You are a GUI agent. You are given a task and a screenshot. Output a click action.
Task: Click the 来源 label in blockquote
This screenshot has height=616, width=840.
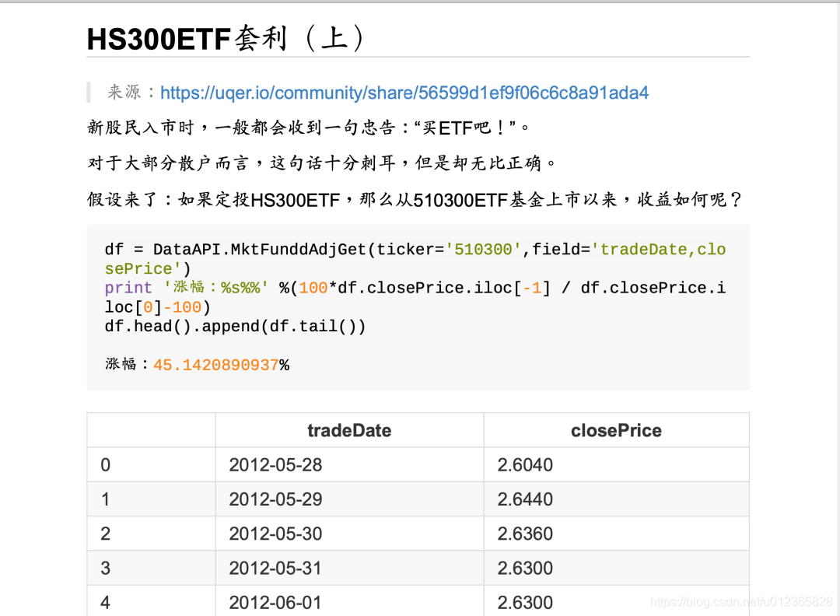coord(124,92)
